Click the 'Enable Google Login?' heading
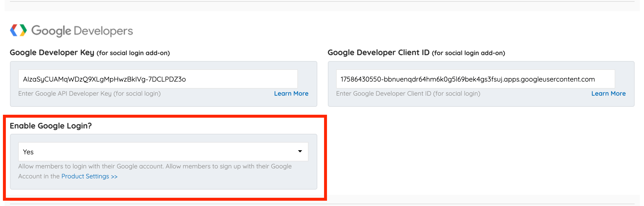This screenshot has width=644, height=206. pyautogui.click(x=51, y=126)
